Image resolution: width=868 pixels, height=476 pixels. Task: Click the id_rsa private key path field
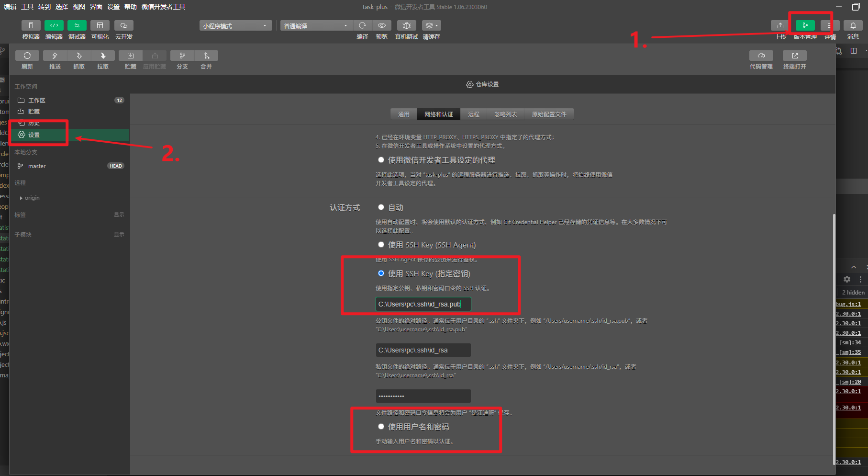[423, 350]
